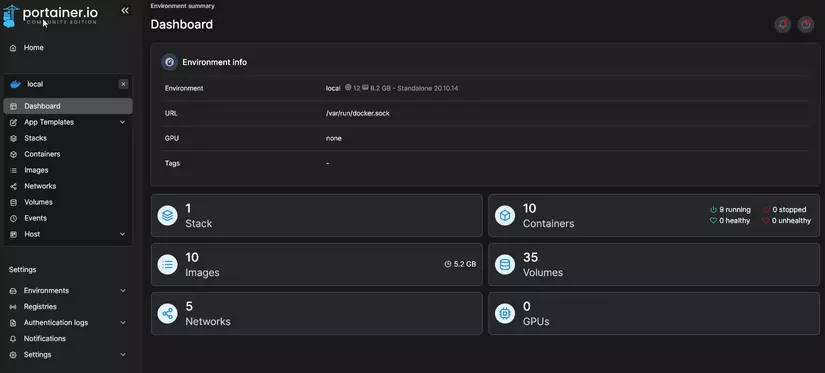Expand the Host submenu chevron
This screenshot has height=373, width=825.
(x=123, y=234)
